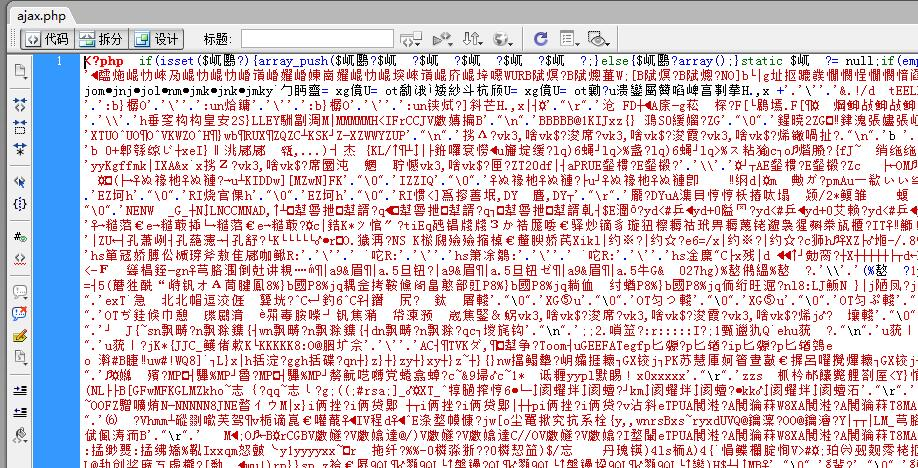This screenshot has width=918, height=468.
Task: Toggle the Line Numbers icon
Action: pyautogui.click(x=20, y=237)
